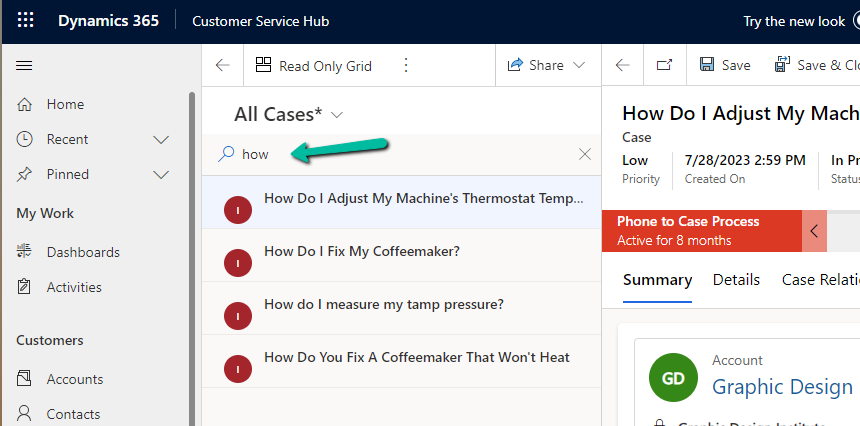
Task: Click the Save & Close button
Action: 816,66
